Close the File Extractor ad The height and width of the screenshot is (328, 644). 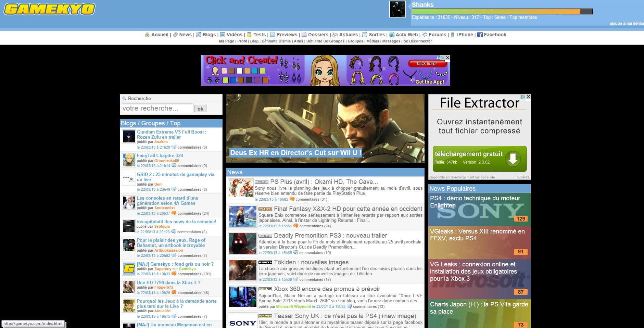click(x=528, y=97)
